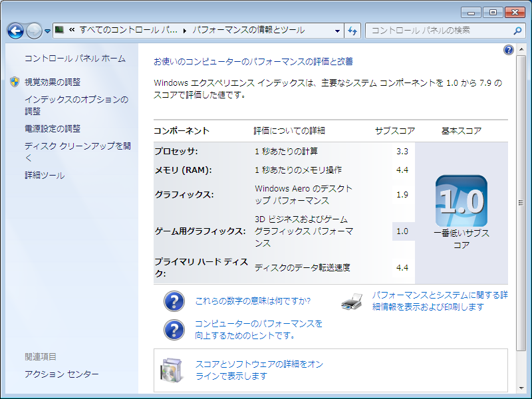This screenshot has width=532, height=399.
Task: Click the サブスコア column header
Action: (x=395, y=131)
